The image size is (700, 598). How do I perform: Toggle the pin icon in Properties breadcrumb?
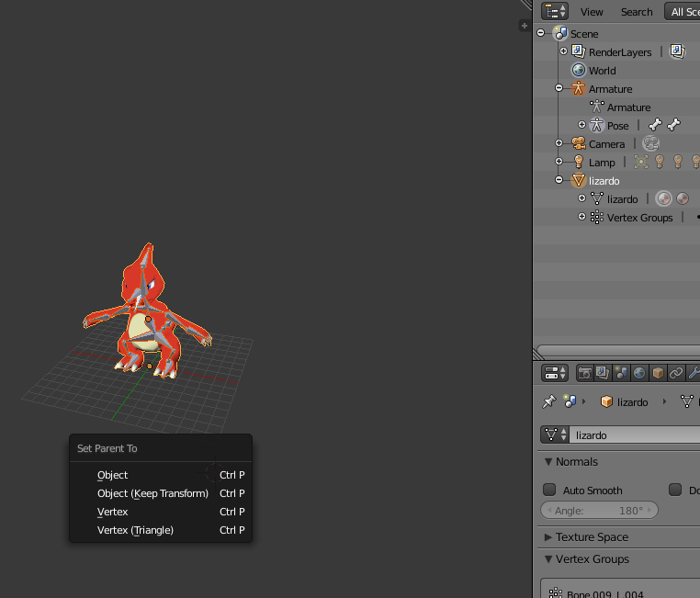click(x=549, y=401)
